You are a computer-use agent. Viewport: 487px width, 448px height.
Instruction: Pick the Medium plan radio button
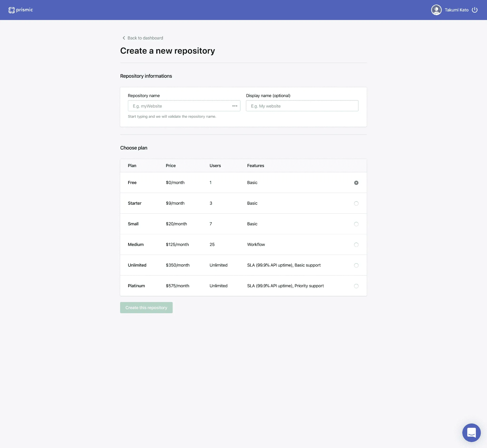click(356, 245)
